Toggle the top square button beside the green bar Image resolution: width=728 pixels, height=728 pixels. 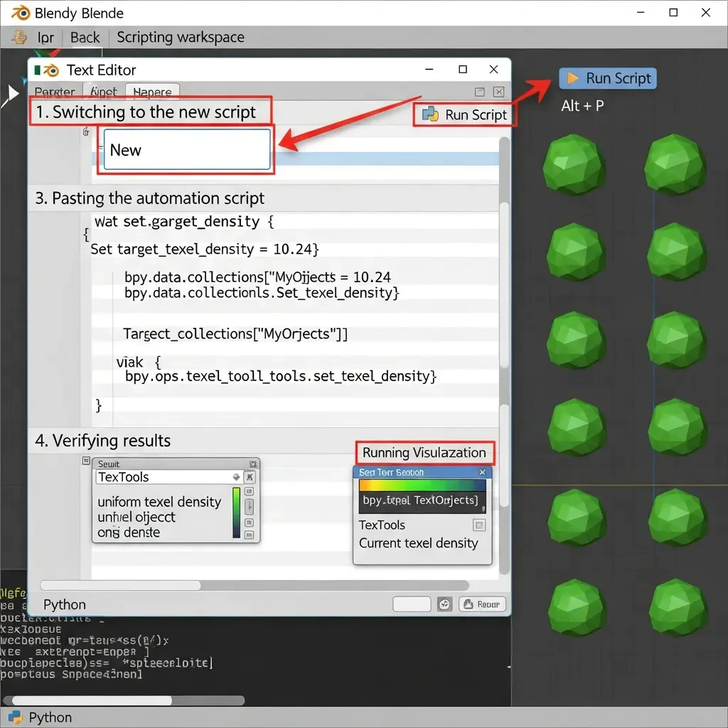pyautogui.click(x=250, y=491)
